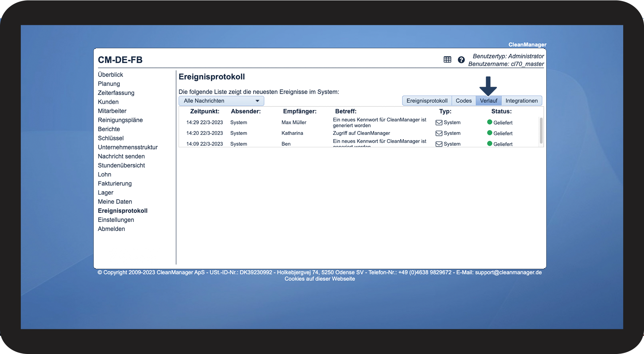Viewport: 644px width, 354px height.
Task: Click the help question mark icon
Action: click(x=461, y=60)
